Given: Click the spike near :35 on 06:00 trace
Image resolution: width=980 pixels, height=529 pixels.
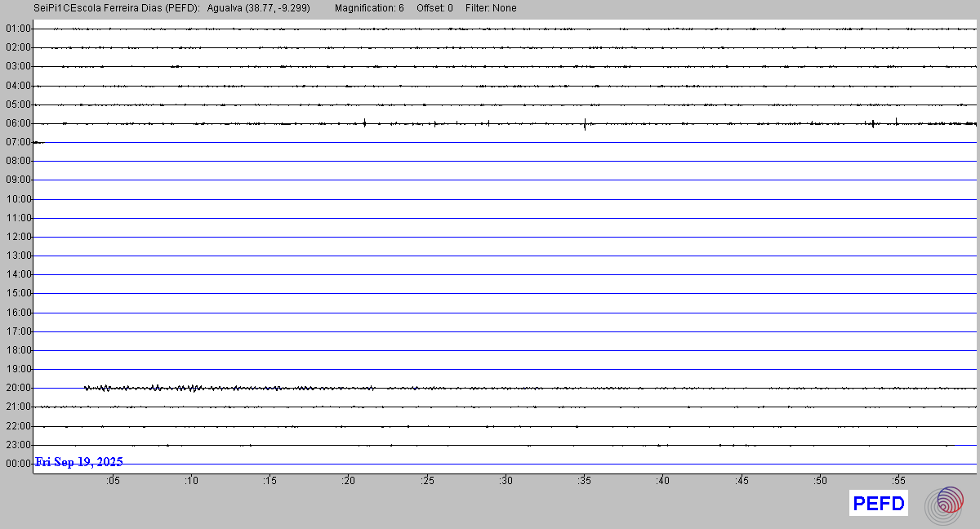Looking at the screenshot, I should [x=585, y=124].
